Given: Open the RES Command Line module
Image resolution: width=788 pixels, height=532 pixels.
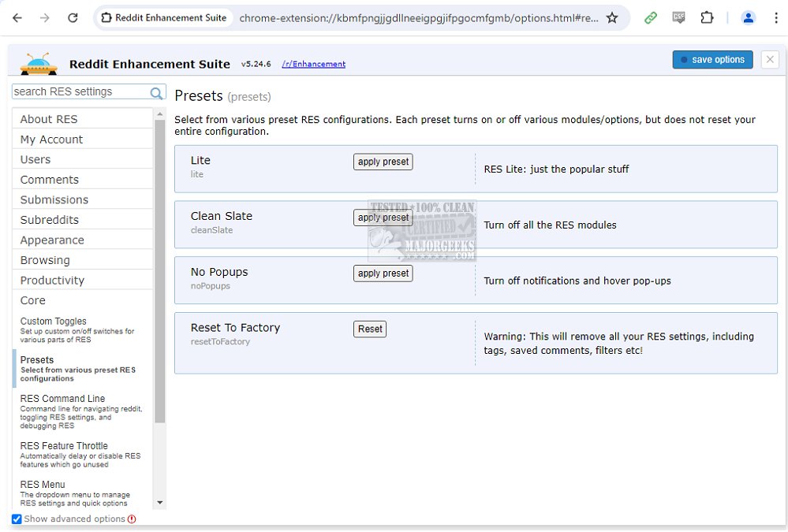Looking at the screenshot, I should pyautogui.click(x=62, y=399).
